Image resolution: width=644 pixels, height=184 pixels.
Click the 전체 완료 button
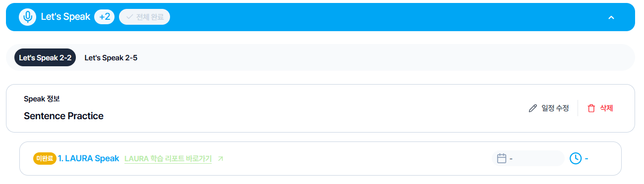[x=145, y=17]
